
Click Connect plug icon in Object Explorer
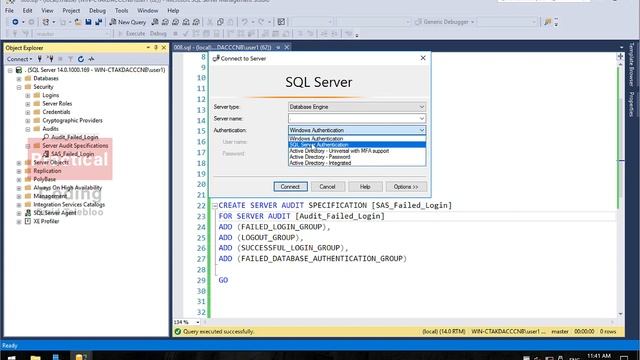(40, 59)
